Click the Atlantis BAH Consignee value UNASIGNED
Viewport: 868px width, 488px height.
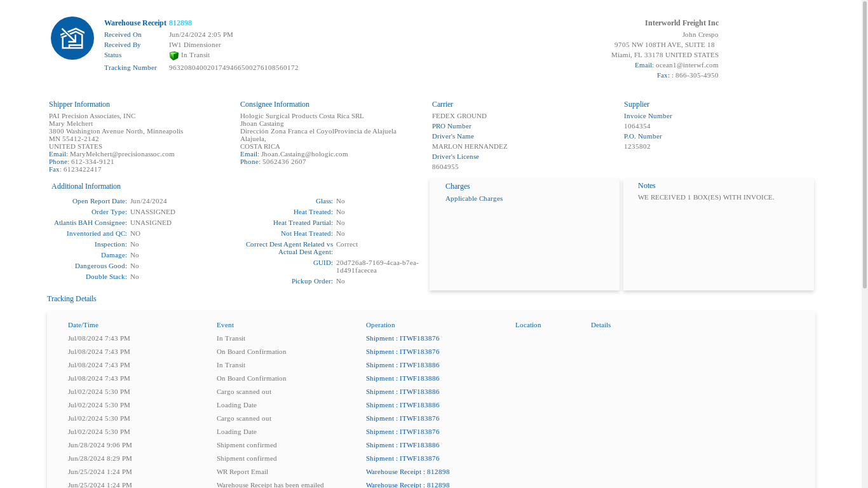(x=151, y=222)
